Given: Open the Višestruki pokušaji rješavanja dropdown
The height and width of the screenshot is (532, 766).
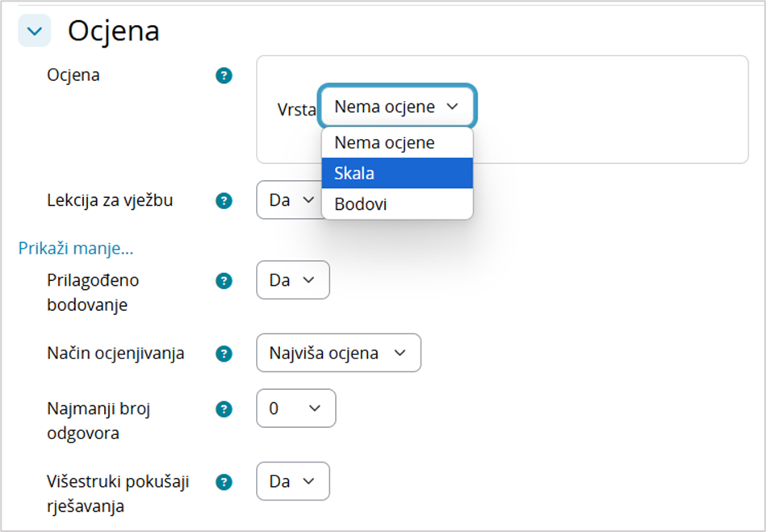Looking at the screenshot, I should [292, 481].
